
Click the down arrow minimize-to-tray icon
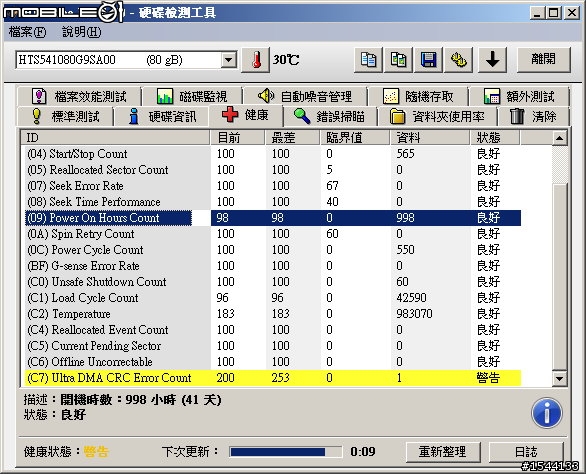(493, 59)
